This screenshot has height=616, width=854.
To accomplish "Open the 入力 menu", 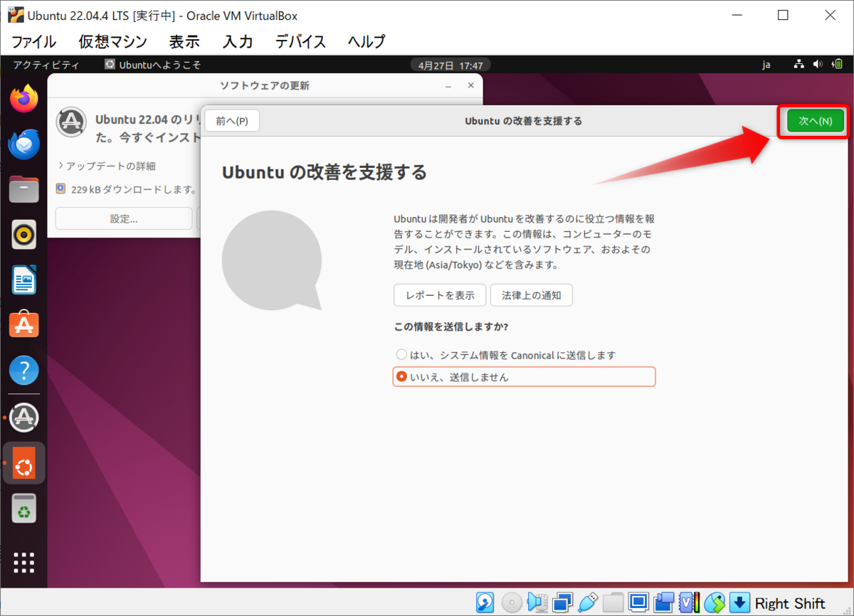I will (x=238, y=41).
